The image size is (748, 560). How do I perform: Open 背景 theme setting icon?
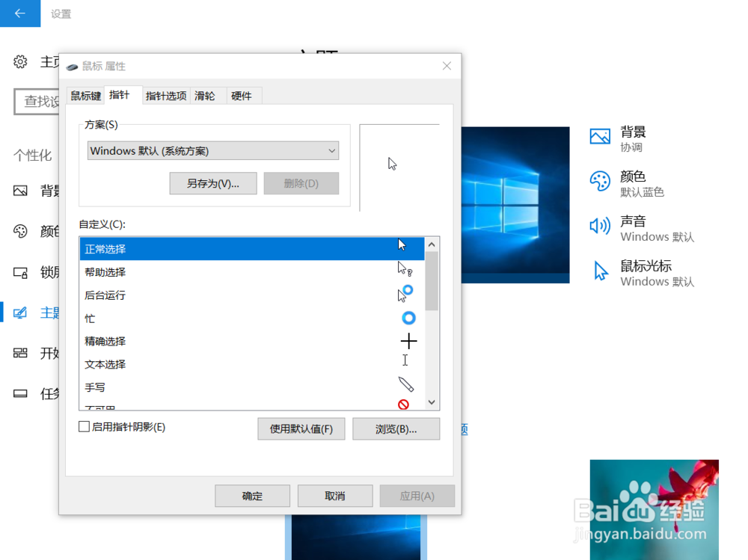click(600, 136)
